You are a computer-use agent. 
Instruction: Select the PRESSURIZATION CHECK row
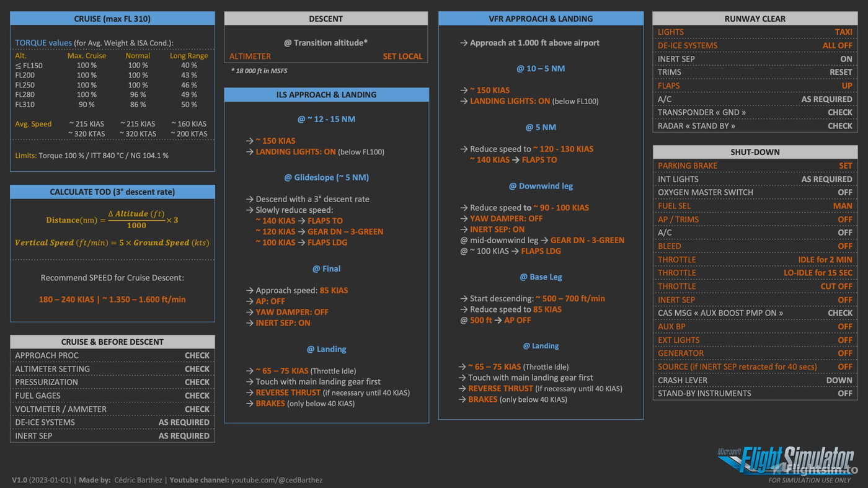click(x=112, y=382)
